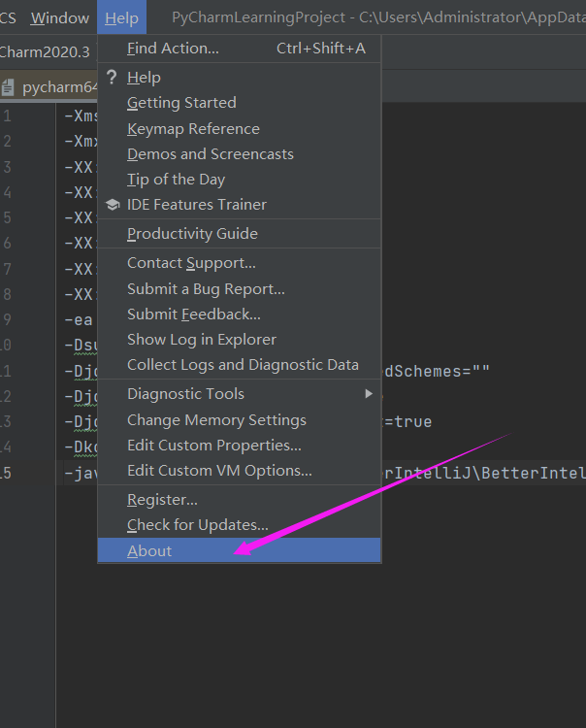Select Check for Updates...

(x=240, y=525)
